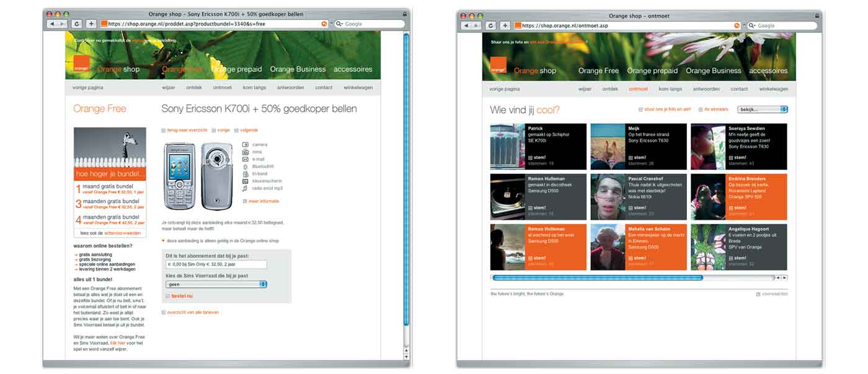Click the 'voorwaarden' link in the ontmoet footer
Viewport: 868px width, 374px height.
click(776, 294)
